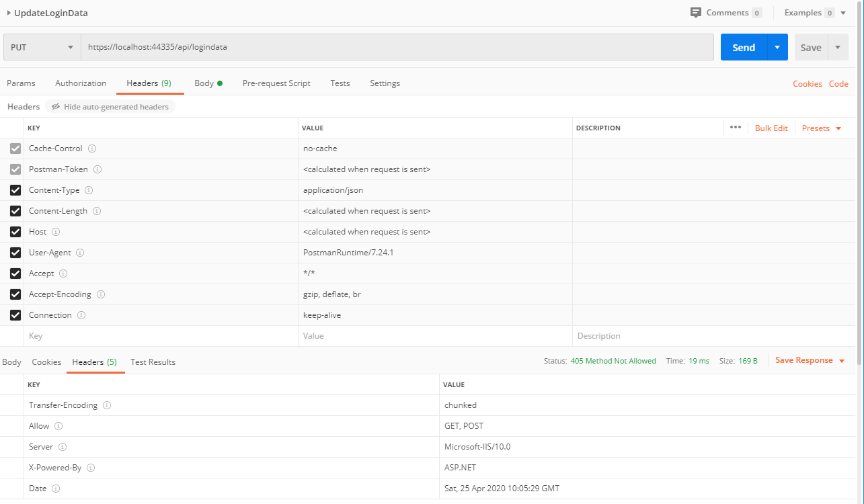
Task: Click info icon next to Postman-Token
Action: pyautogui.click(x=97, y=169)
